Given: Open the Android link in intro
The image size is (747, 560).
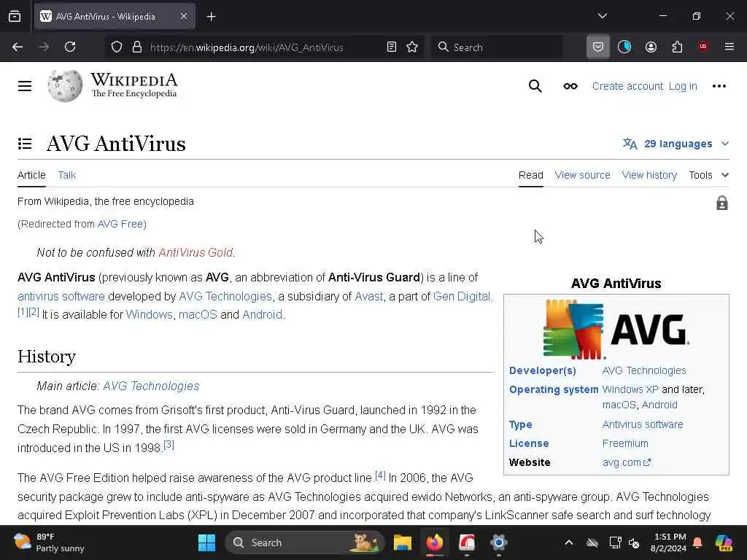Looking at the screenshot, I should 263,315.
